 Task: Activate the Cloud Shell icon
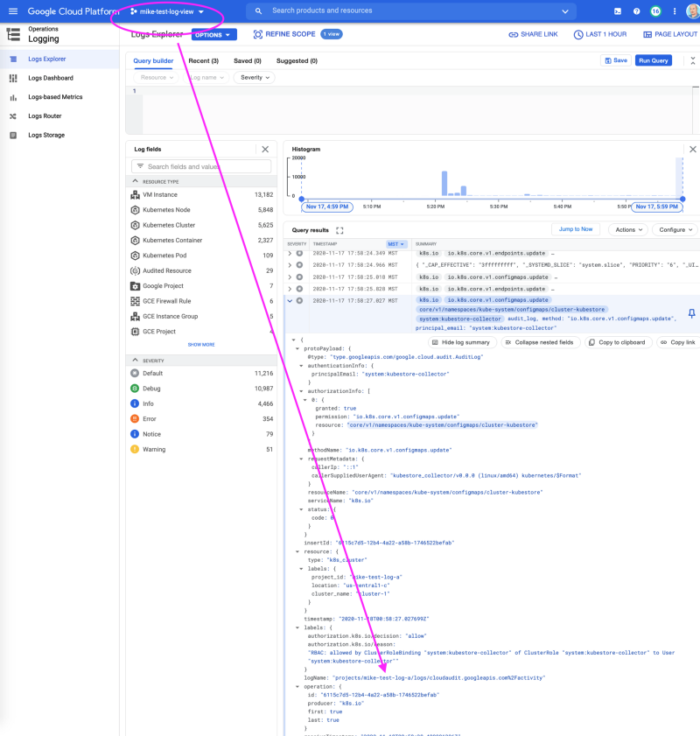coord(618,11)
